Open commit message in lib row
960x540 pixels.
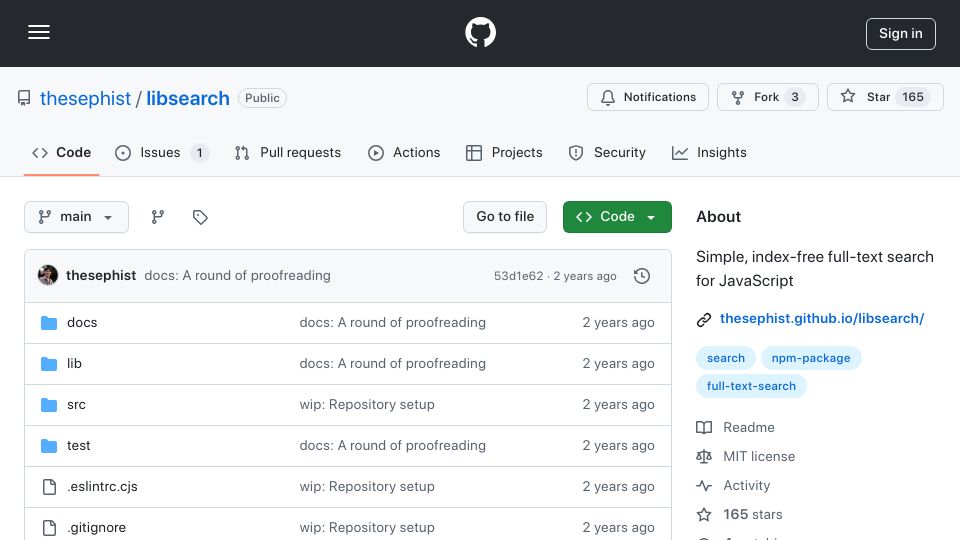click(392, 364)
